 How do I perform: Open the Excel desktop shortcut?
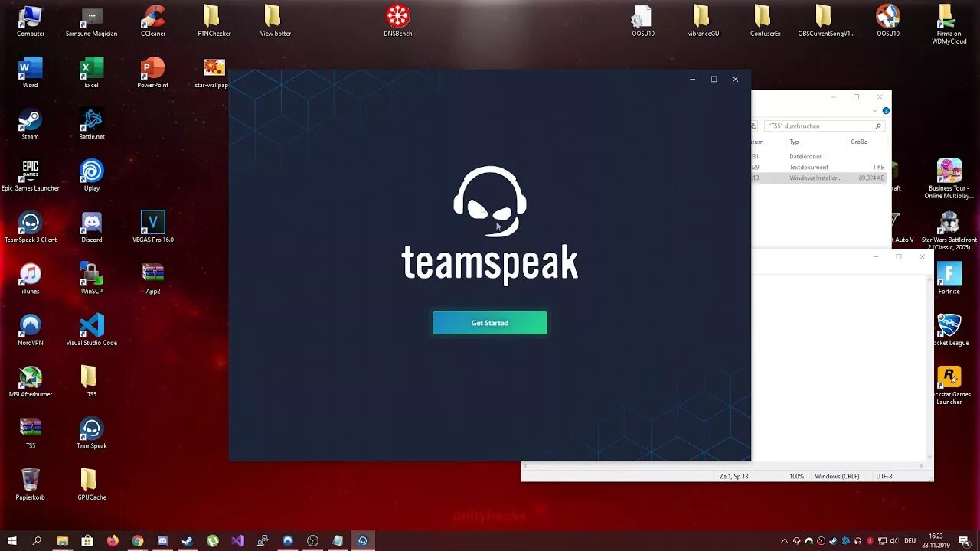point(91,73)
